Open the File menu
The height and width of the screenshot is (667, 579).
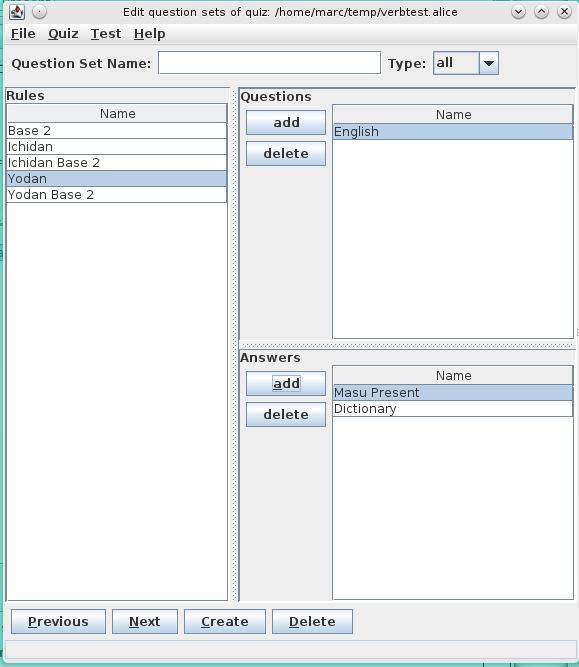[x=23, y=34]
